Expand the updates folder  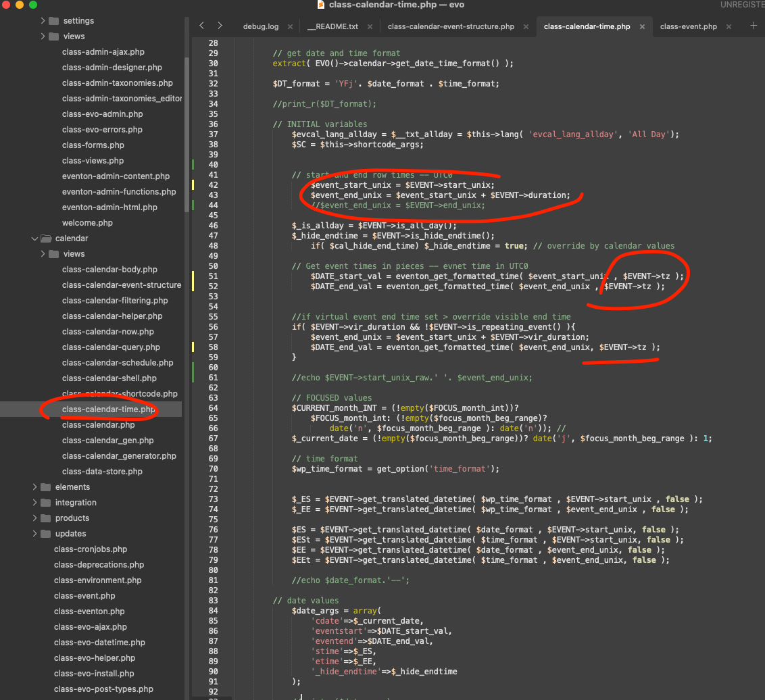(34, 534)
